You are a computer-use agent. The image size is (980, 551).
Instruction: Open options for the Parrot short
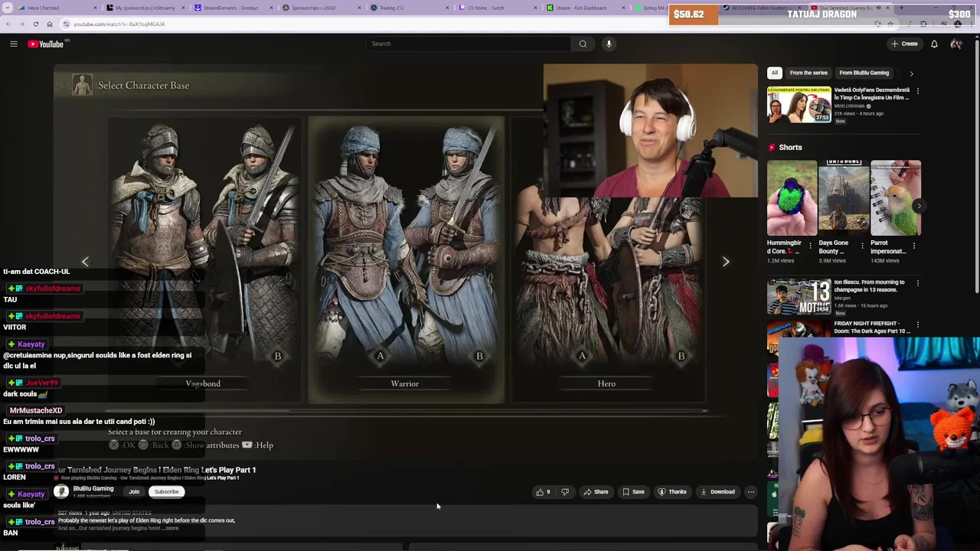[x=914, y=246]
